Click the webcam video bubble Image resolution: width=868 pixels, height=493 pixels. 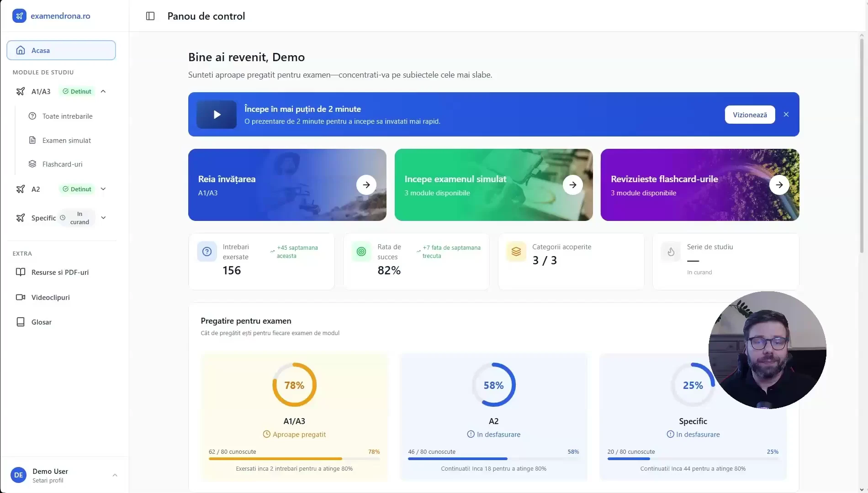pyautogui.click(x=767, y=350)
